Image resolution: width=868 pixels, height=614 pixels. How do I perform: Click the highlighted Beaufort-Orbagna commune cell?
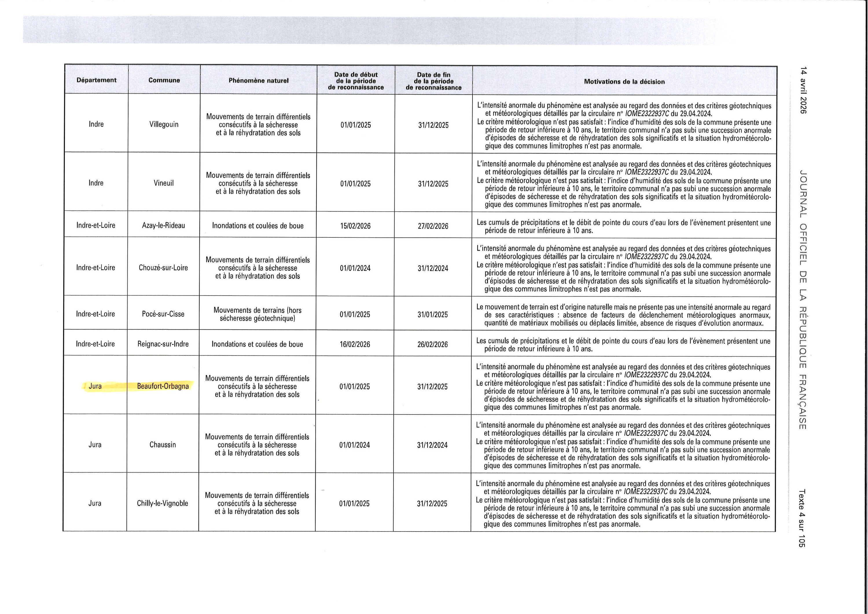tap(163, 386)
